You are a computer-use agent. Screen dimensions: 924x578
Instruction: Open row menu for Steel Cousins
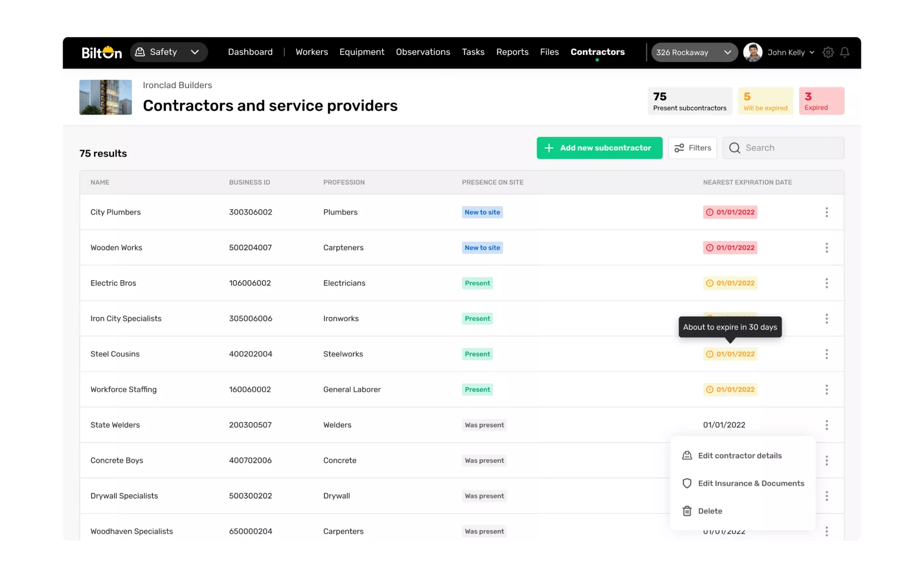827,354
